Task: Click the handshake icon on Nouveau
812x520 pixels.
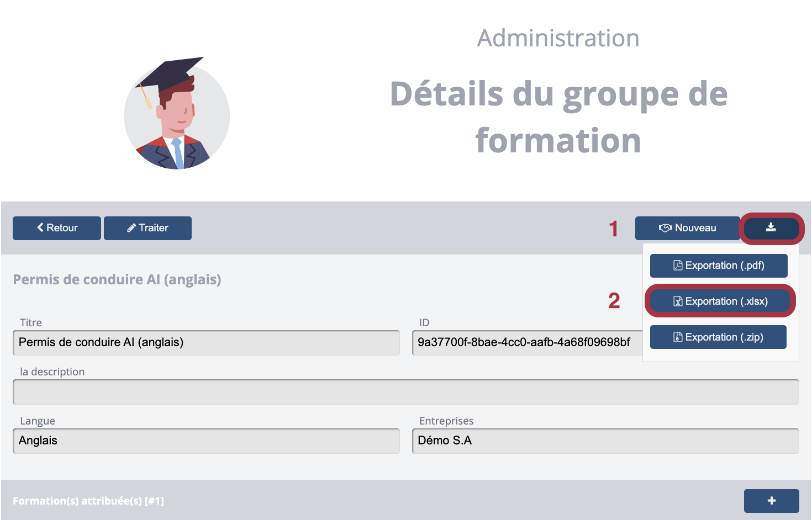Action: pos(665,228)
